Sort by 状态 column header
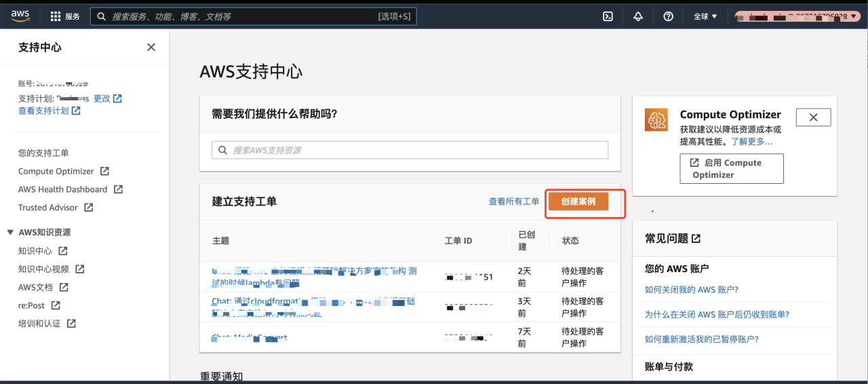The image size is (868, 384). point(570,241)
